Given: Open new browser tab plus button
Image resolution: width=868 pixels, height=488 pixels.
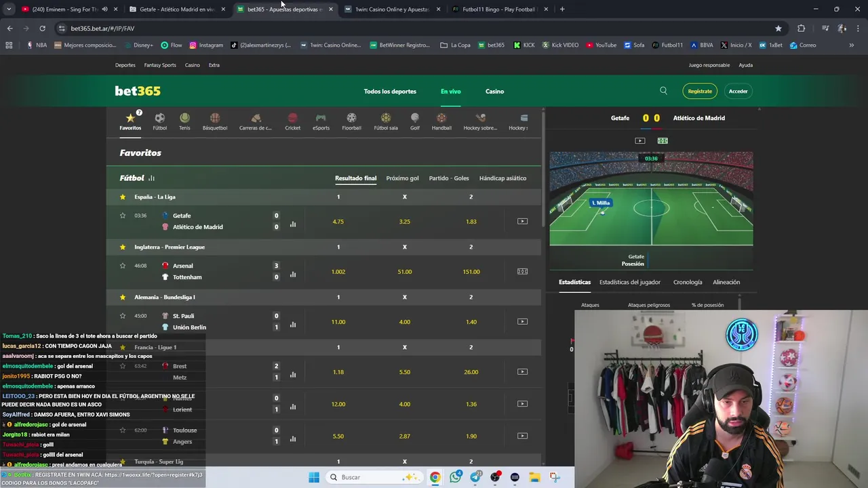Looking at the screenshot, I should click(562, 9).
